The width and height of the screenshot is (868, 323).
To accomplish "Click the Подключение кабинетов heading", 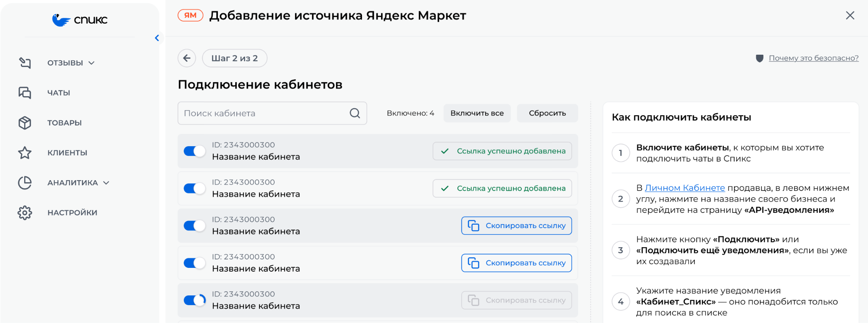I will (x=260, y=85).
